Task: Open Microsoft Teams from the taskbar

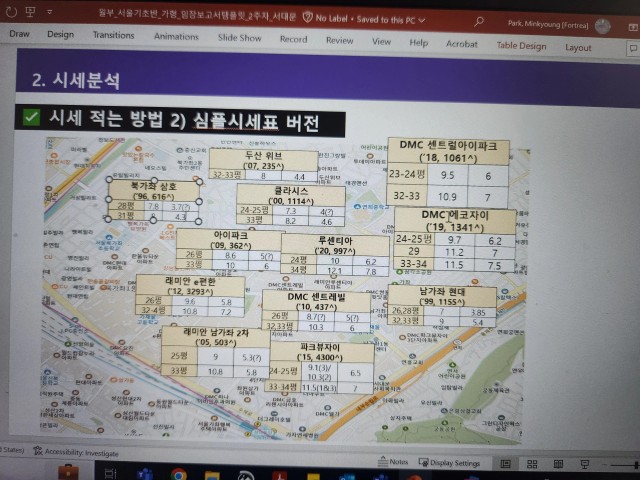Action: (144, 475)
